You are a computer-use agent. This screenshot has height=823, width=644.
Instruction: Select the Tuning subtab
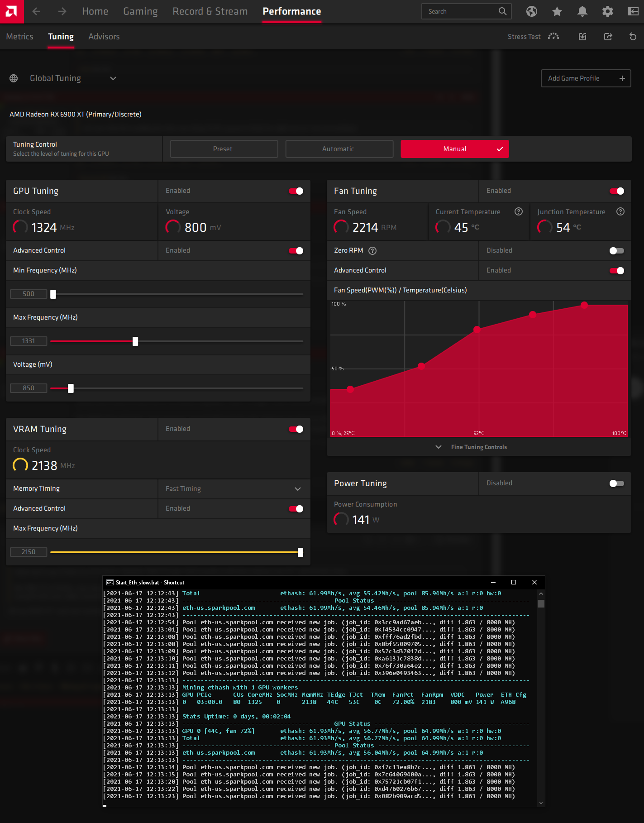click(x=61, y=37)
